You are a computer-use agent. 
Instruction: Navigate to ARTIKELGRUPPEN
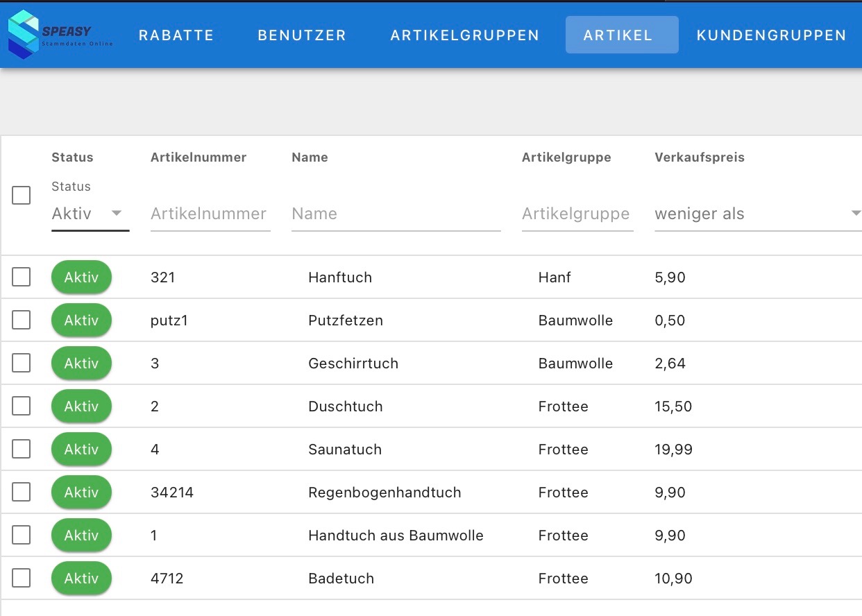pyautogui.click(x=464, y=35)
